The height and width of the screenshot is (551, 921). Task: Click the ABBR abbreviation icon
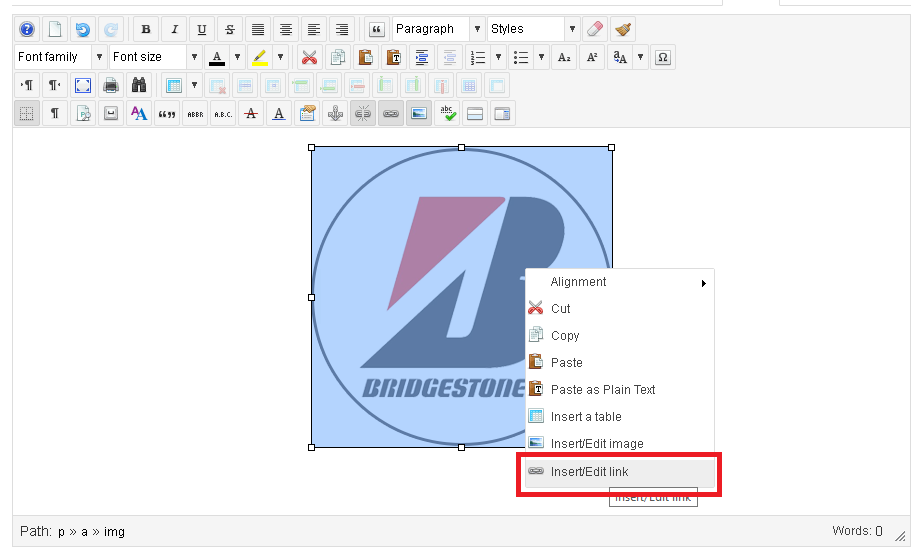(195, 113)
